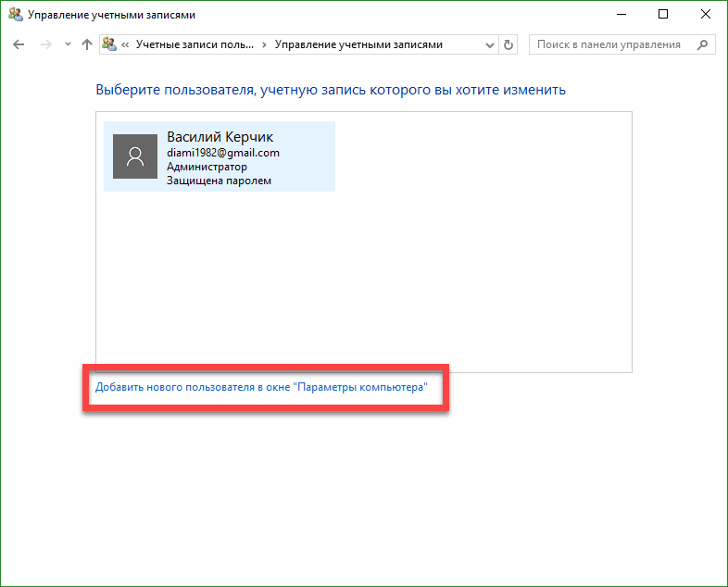Open the recent locations dropdown arrow
This screenshot has height=587, width=728.
pyautogui.click(x=68, y=45)
